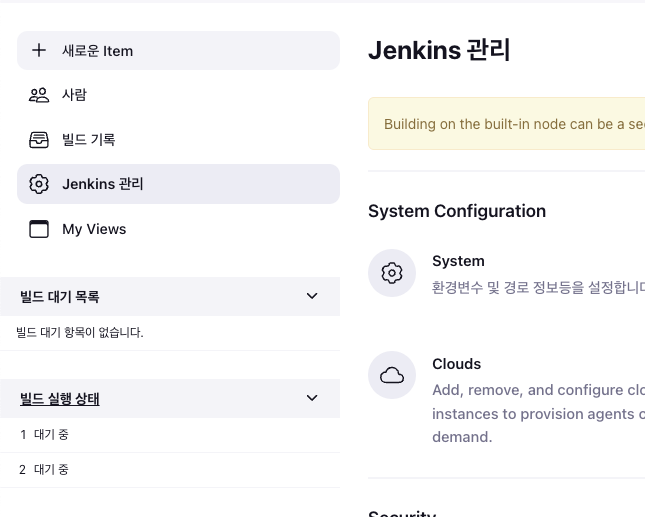Image resolution: width=645 pixels, height=517 pixels.
Task: Click executor row 2 대기 중
Action: (170, 470)
